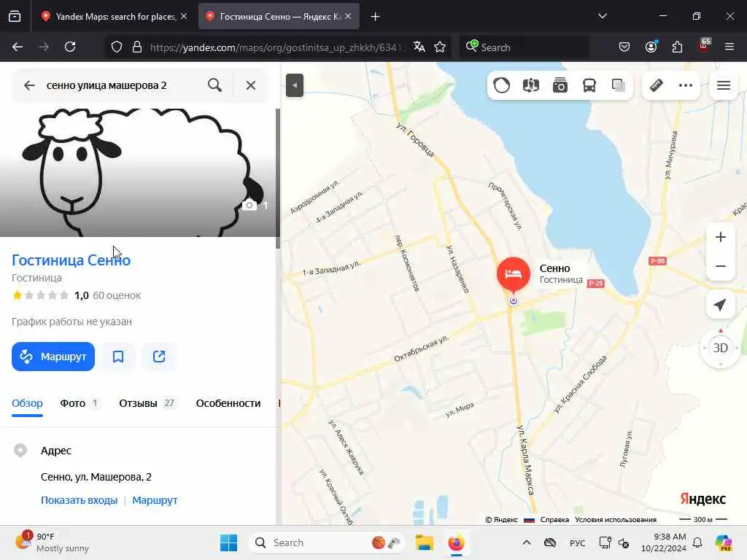Translate this page icon
Viewport: 747px width, 560px height.
tap(419, 47)
